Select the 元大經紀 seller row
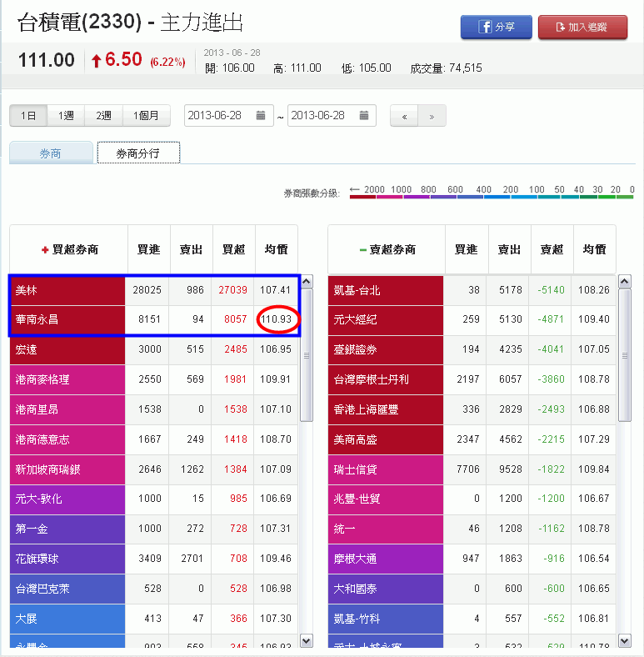Viewport: 644px width, 657px height. point(472,319)
